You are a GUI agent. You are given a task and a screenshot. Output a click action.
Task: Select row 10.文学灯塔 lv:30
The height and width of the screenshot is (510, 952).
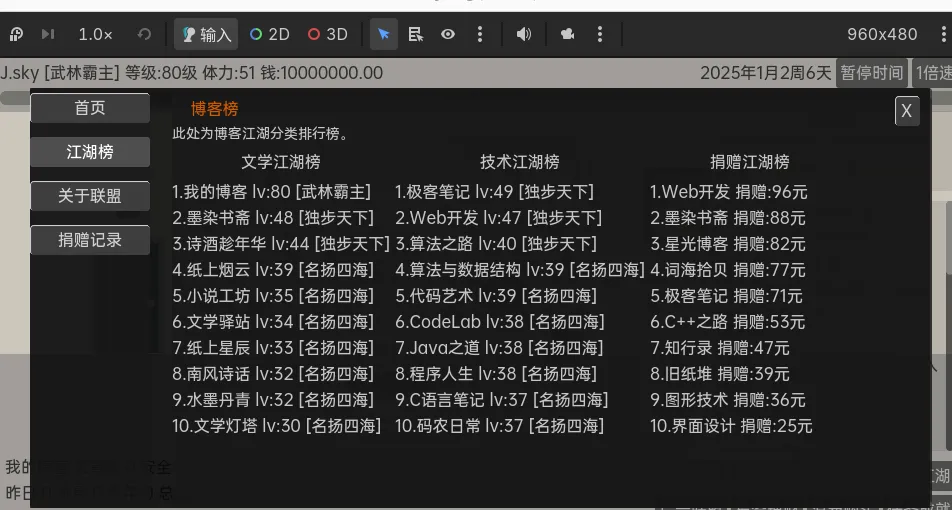click(277, 426)
